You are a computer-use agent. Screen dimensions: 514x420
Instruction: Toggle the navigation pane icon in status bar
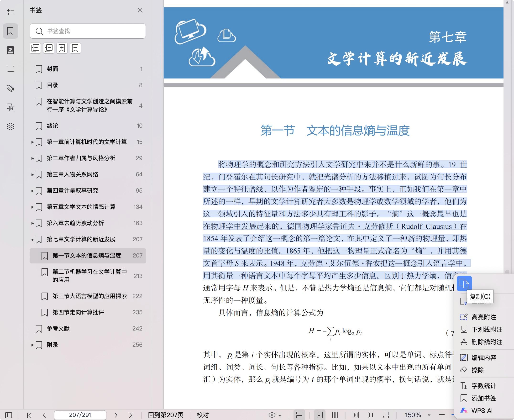click(8, 415)
